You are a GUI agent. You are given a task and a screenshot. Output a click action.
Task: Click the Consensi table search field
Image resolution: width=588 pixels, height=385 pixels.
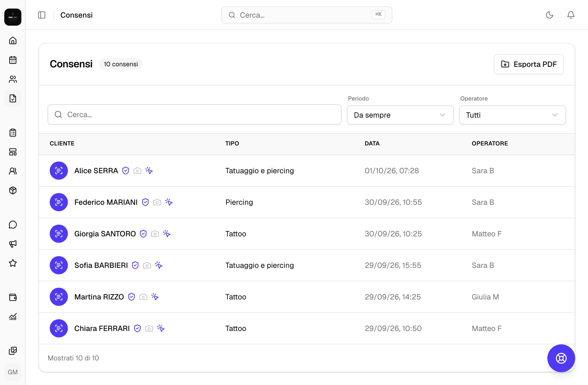[x=194, y=114]
